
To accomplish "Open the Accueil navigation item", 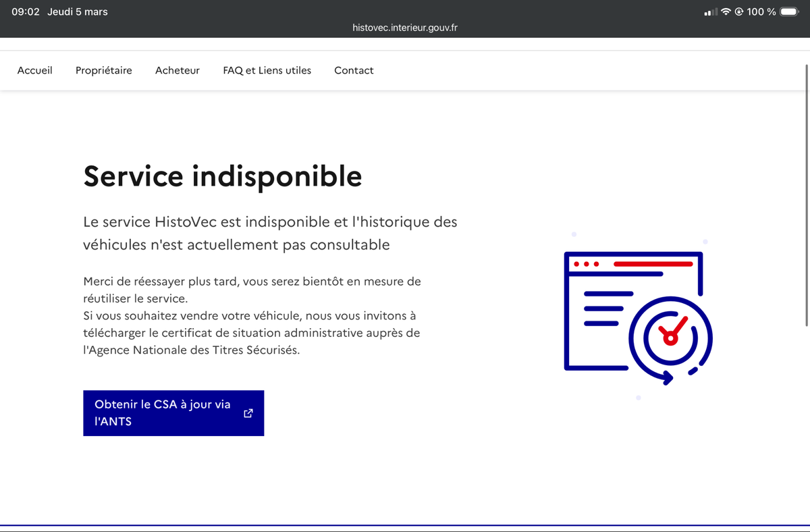I will tap(35, 70).
